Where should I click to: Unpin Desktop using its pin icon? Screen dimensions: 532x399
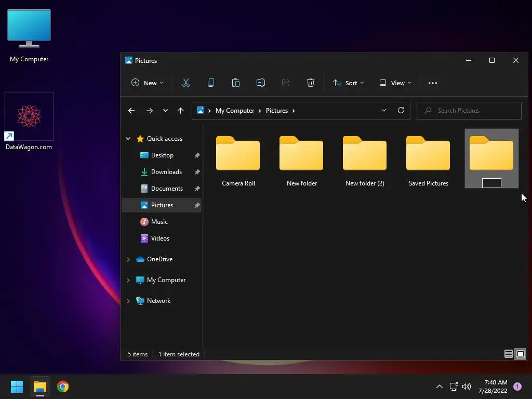pos(197,155)
